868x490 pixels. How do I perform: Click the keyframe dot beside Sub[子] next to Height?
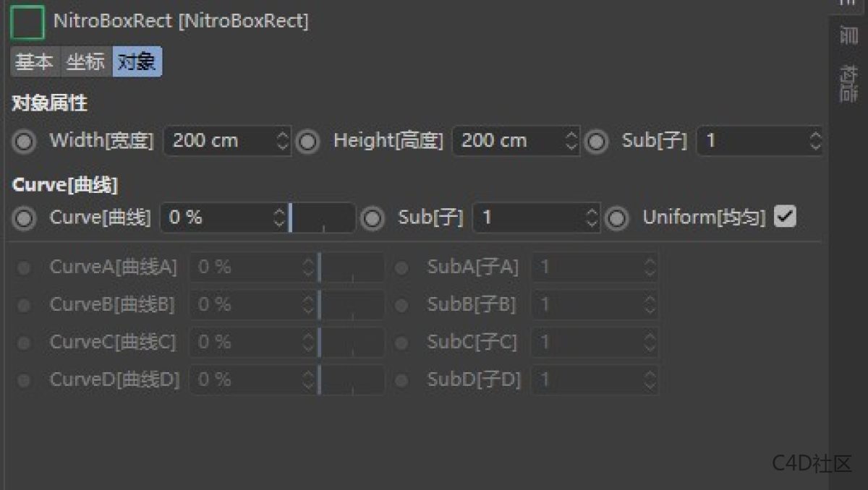tap(597, 142)
